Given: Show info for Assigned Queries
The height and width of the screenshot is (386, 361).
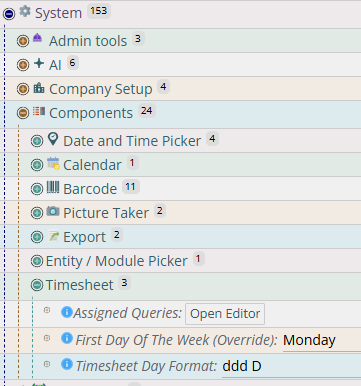Looking at the screenshot, I should pos(67,312).
